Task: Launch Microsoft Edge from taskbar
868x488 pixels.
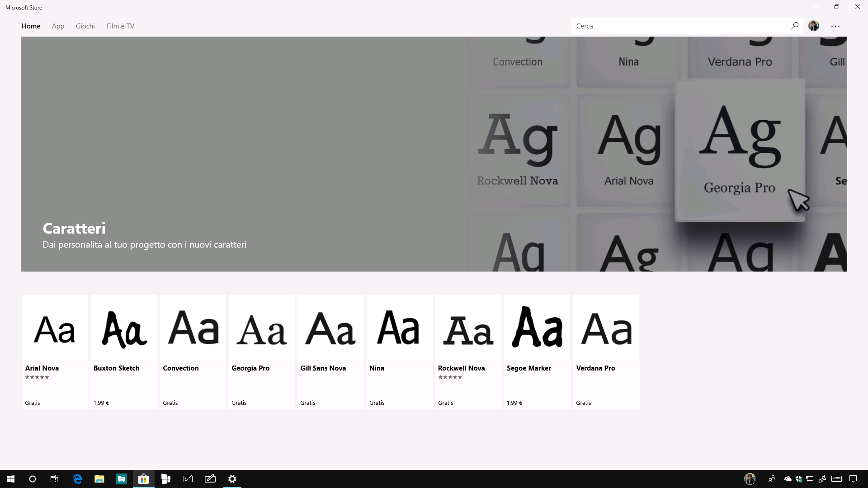Action: pos(77,479)
